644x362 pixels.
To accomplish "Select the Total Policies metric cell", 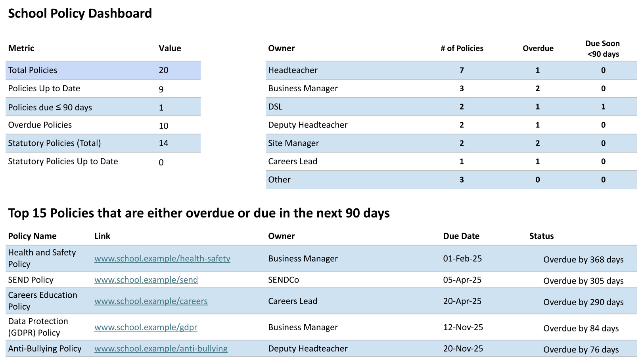I will [33, 70].
